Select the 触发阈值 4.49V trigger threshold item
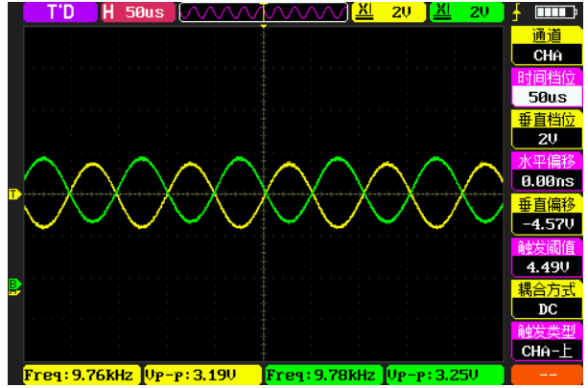 point(547,258)
